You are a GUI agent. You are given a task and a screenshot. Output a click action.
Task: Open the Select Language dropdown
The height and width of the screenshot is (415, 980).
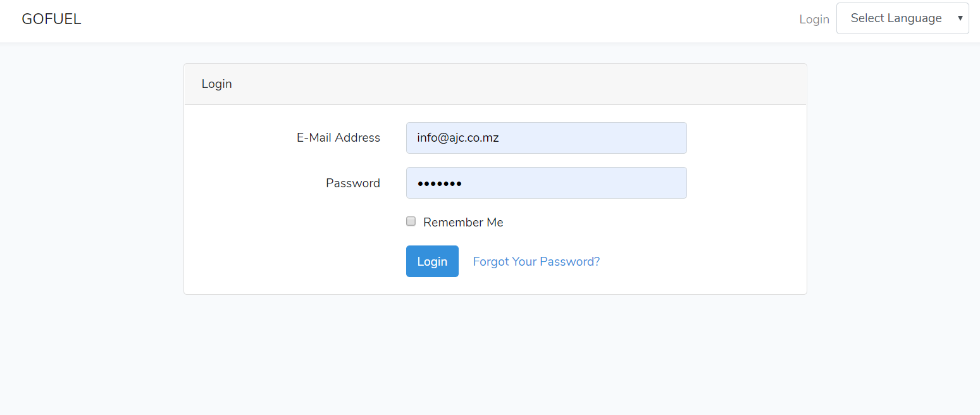[x=895, y=18]
